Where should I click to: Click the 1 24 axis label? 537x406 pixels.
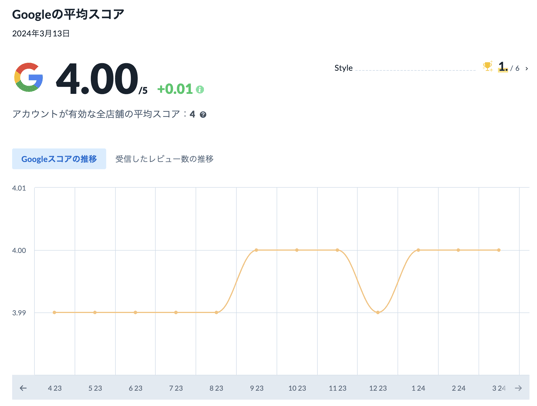pos(418,388)
